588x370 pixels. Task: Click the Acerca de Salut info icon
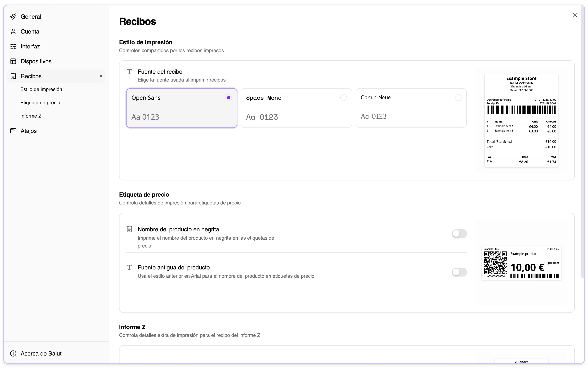(13, 353)
